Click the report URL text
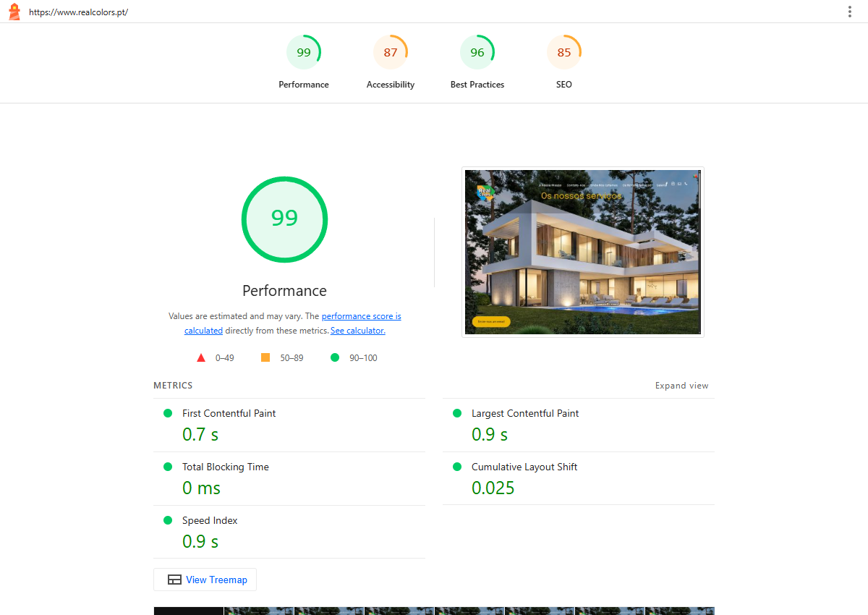This screenshot has width=868, height=615. pos(78,12)
